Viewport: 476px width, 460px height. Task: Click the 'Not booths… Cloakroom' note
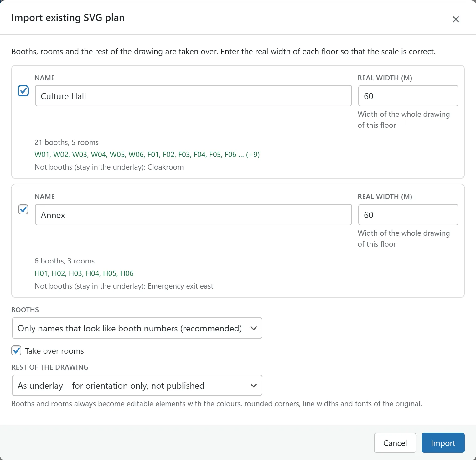[109, 167]
